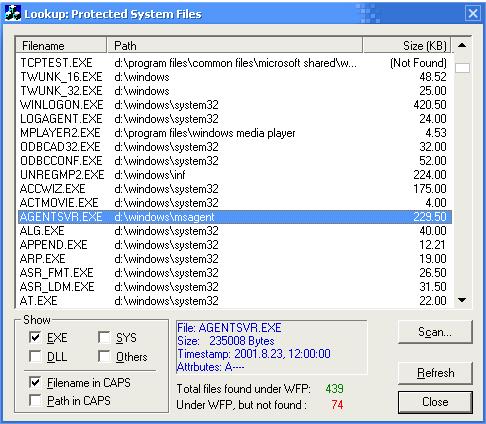
Task: Click the Attributes detail line
Action: (x=210, y=367)
